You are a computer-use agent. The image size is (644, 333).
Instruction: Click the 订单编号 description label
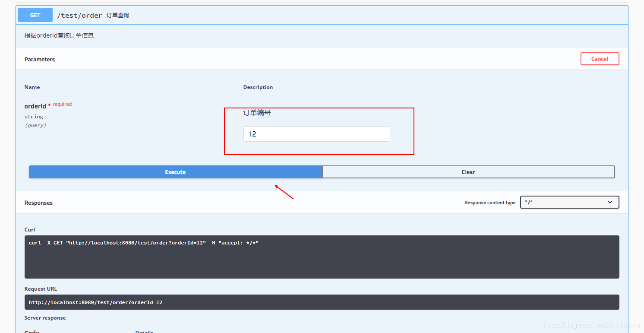[x=257, y=112]
